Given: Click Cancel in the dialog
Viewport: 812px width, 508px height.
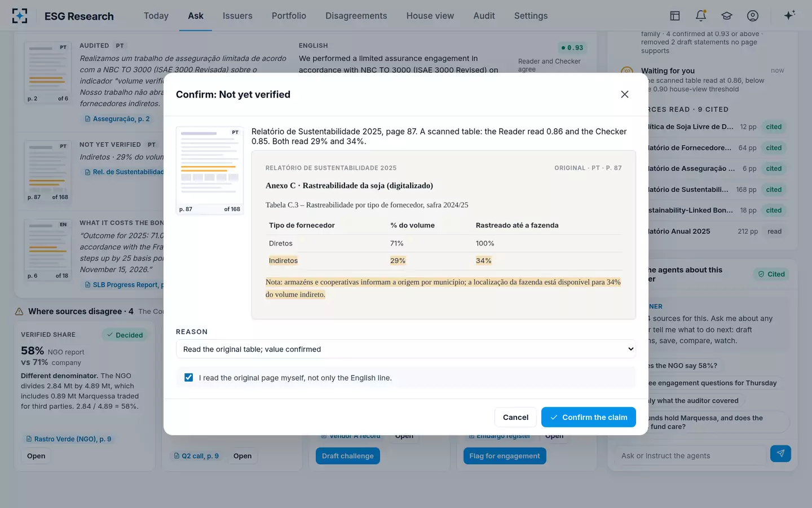Looking at the screenshot, I should [x=515, y=417].
